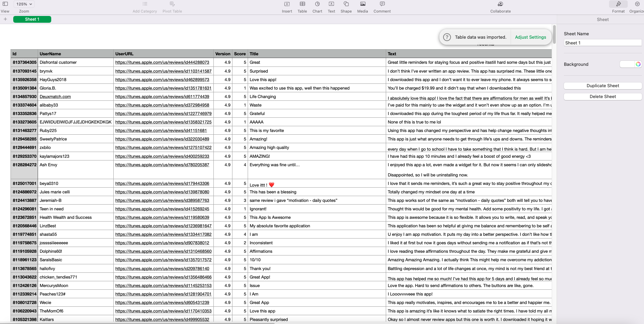Open the Zoom level dropdown
The image size is (644, 324).
(x=23, y=4)
